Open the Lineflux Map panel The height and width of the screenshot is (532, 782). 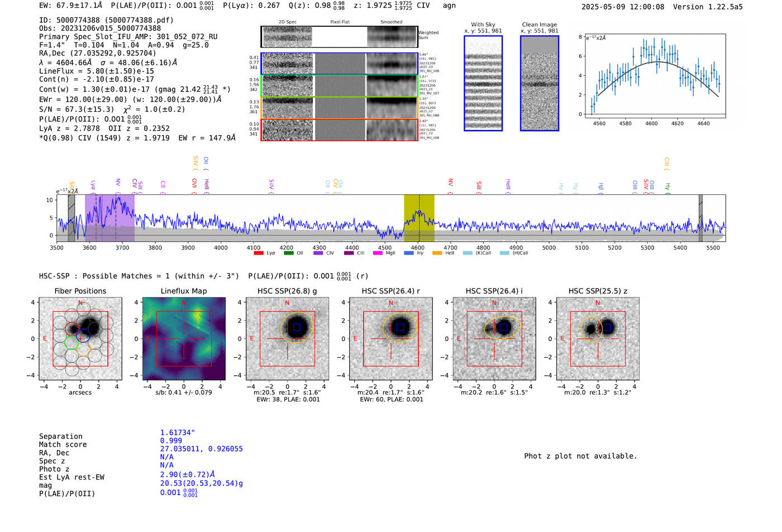[x=184, y=339]
